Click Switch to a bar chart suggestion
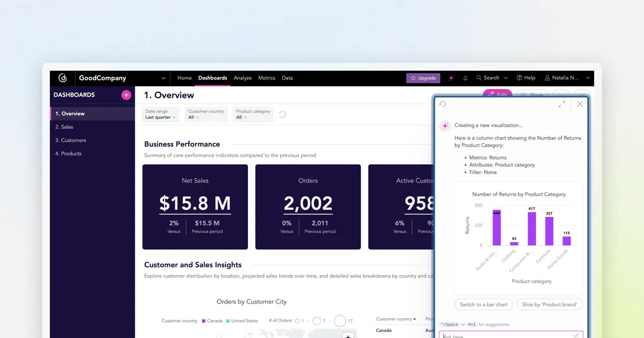644x338 pixels. [484, 304]
